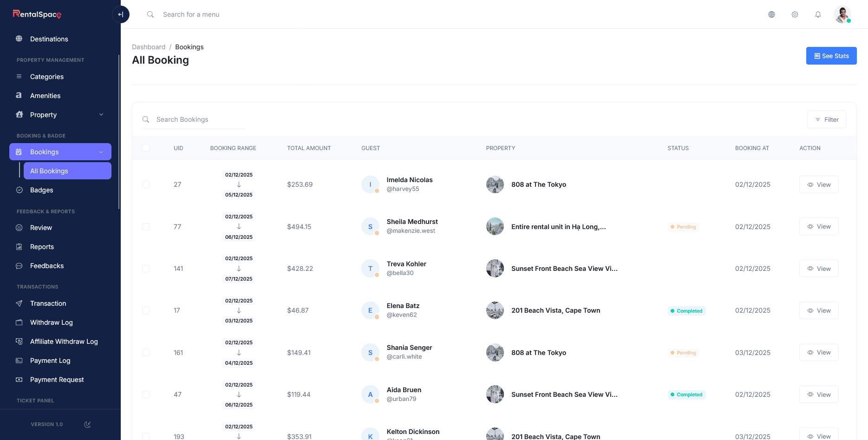Click the RentalSpace logo

[x=37, y=14]
